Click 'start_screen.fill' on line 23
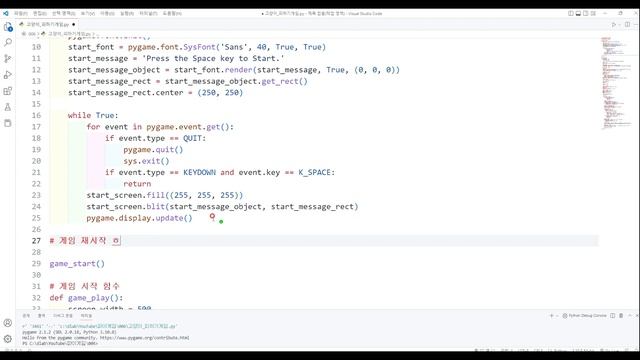 (126, 196)
